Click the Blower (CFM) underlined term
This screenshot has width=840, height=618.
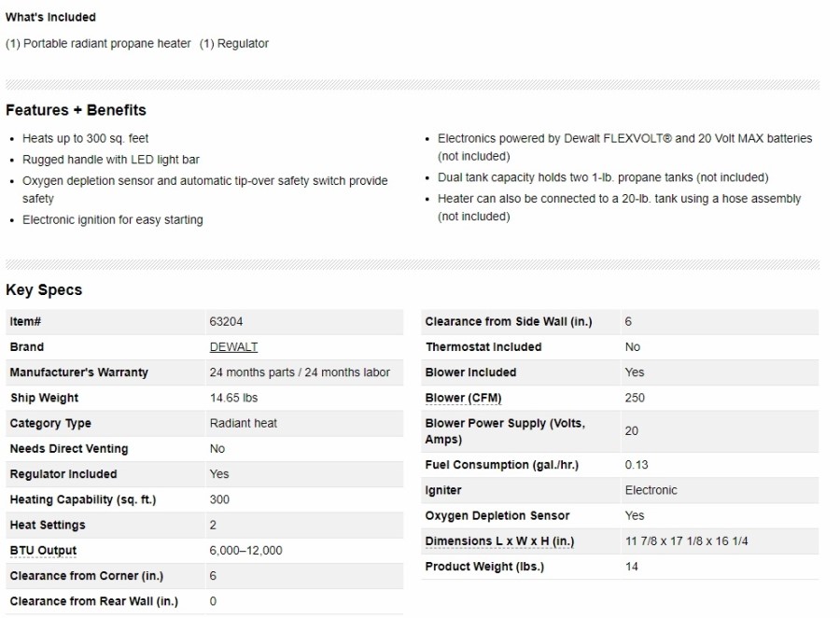(463, 399)
